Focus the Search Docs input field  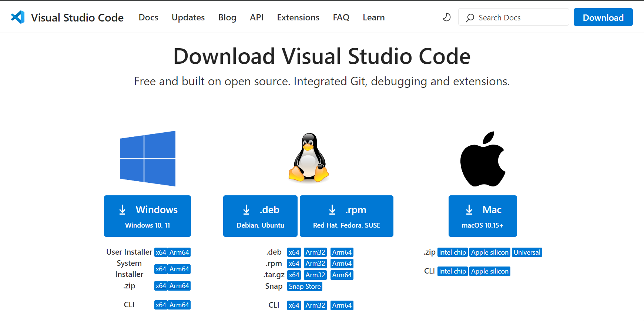[x=513, y=17]
